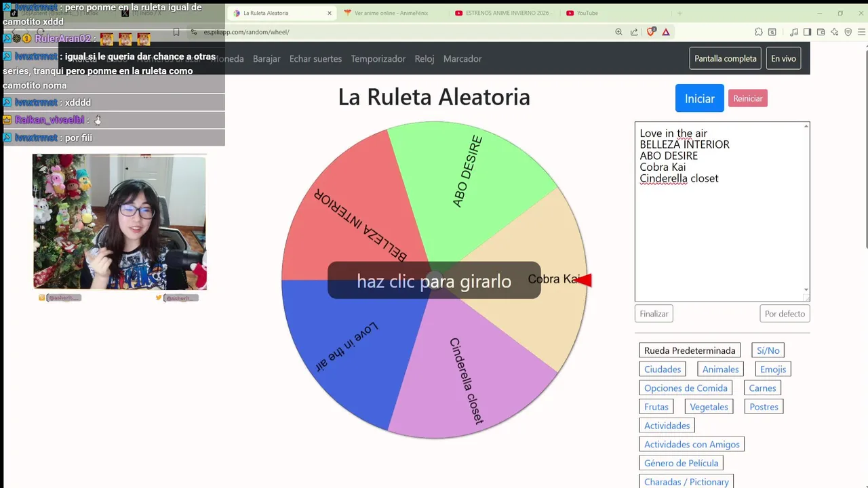Click the Leo AI sparkle icon

pyautogui.click(x=835, y=32)
